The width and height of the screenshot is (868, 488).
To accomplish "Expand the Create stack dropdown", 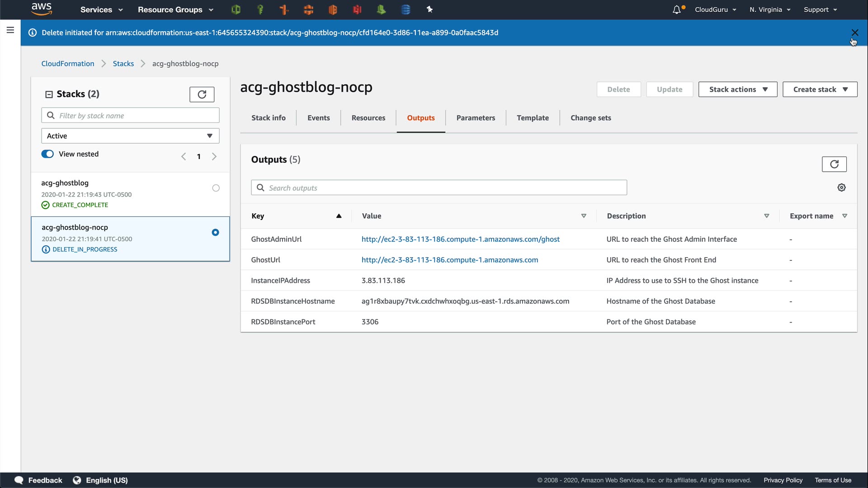I will [819, 89].
